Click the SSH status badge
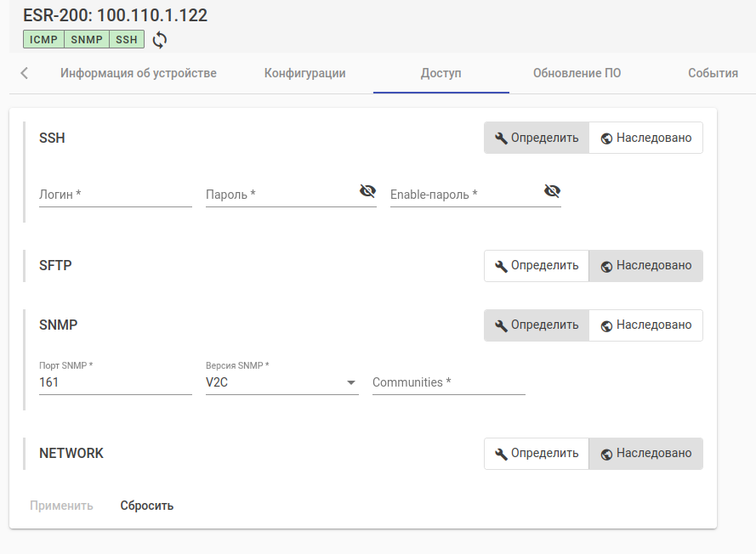This screenshot has width=756, height=554. (127, 39)
